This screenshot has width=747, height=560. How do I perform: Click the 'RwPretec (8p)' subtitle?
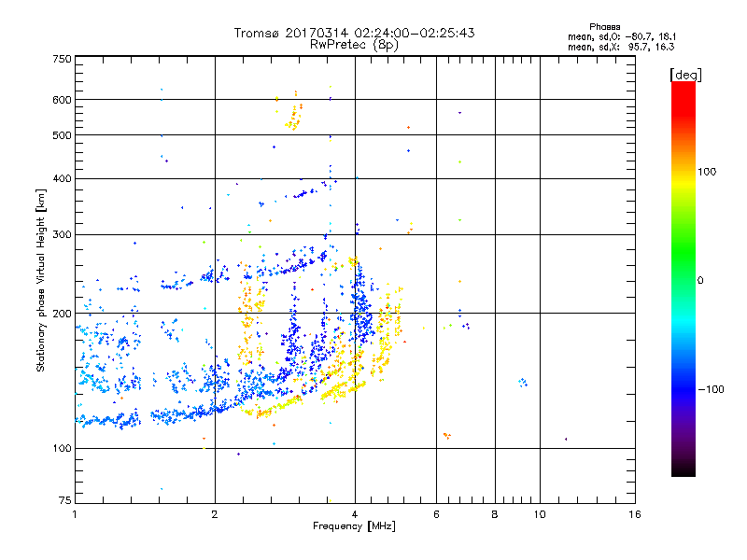(x=354, y=45)
